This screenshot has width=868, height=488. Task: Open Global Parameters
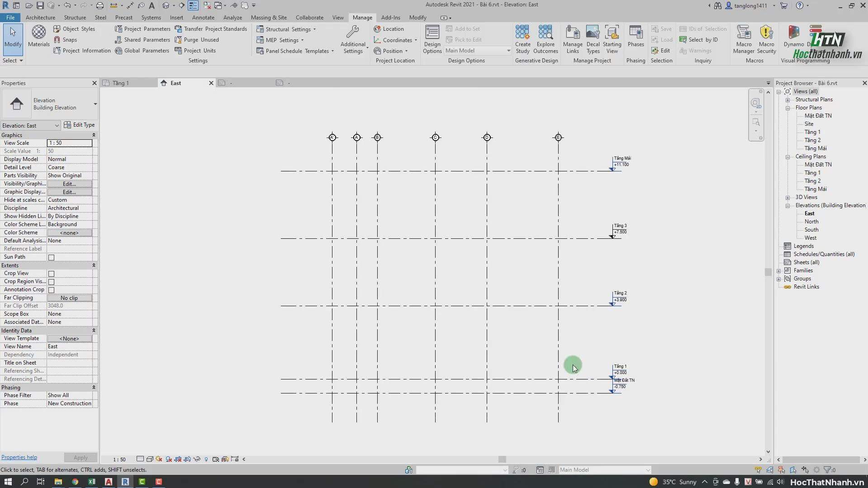point(142,51)
